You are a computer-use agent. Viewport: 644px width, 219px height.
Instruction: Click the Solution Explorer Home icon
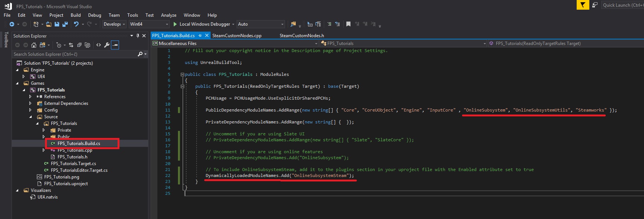34,45
